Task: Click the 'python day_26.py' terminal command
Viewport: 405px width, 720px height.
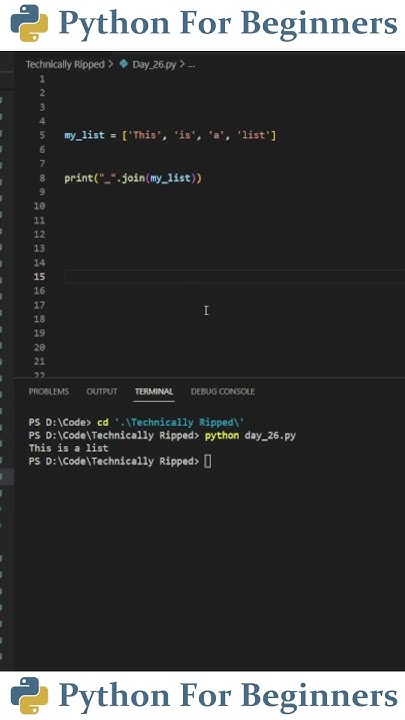Action: 250,435
